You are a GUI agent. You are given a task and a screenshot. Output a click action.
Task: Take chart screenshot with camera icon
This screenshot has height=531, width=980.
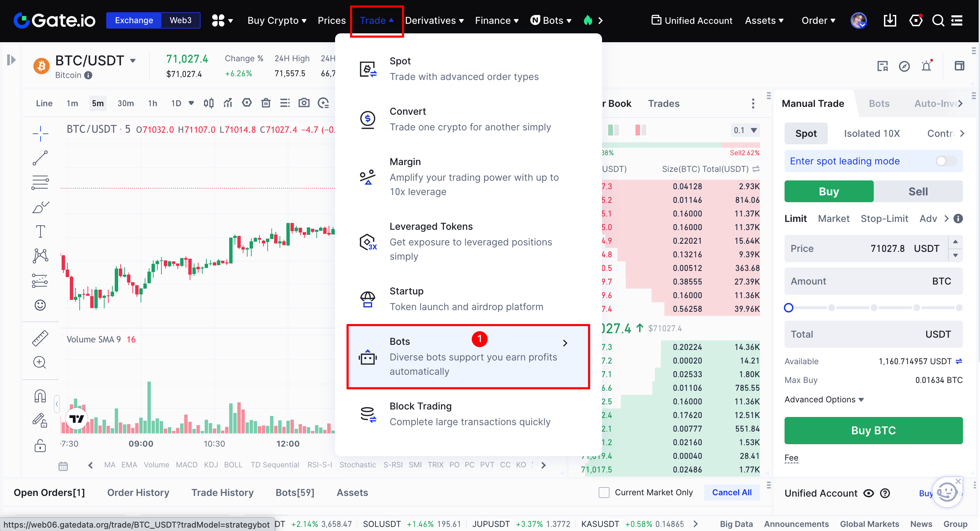click(304, 103)
